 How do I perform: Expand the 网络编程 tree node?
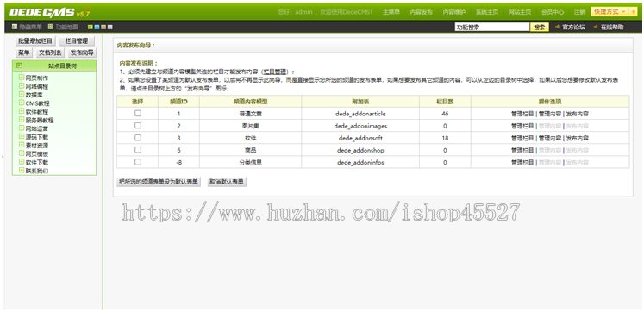tap(22, 86)
